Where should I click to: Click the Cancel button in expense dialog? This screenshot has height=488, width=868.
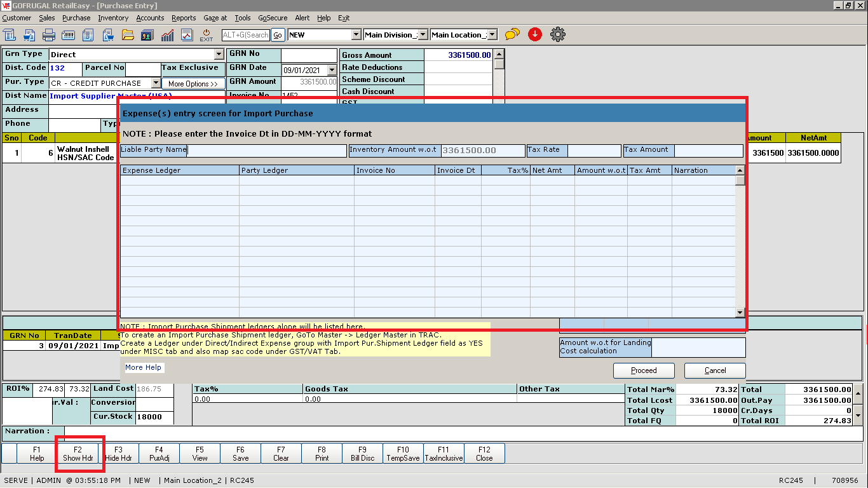click(715, 370)
